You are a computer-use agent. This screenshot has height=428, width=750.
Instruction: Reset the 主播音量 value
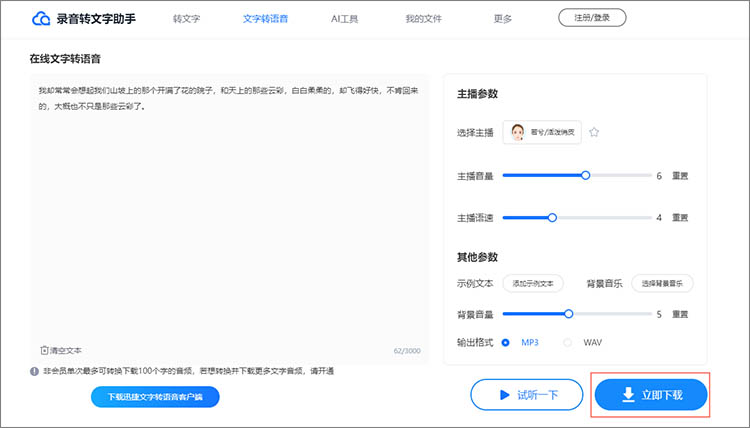pos(680,176)
